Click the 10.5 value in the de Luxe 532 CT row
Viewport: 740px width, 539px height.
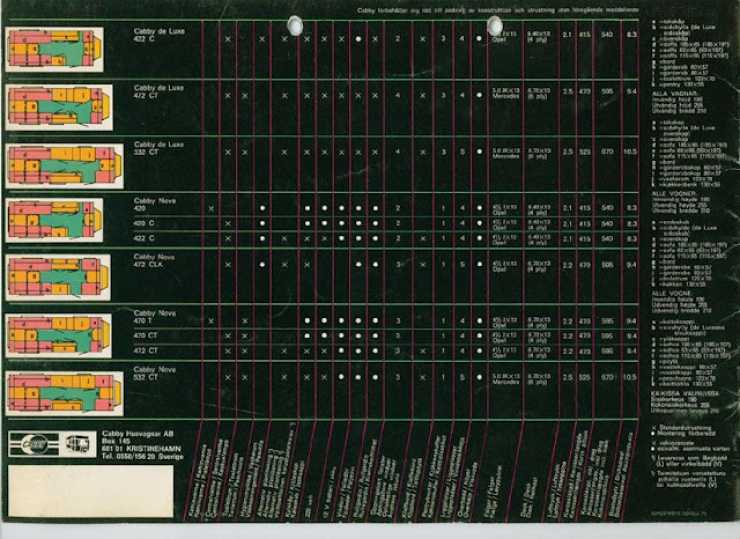pos(631,152)
